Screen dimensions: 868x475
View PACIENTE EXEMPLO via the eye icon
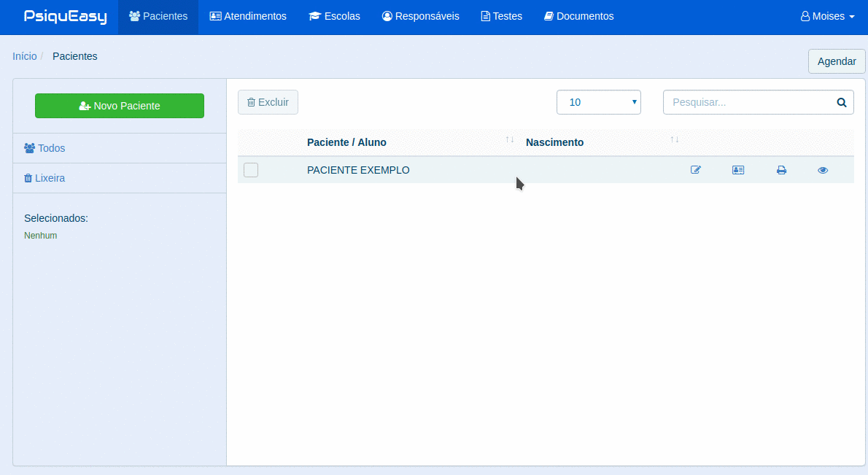(823, 170)
